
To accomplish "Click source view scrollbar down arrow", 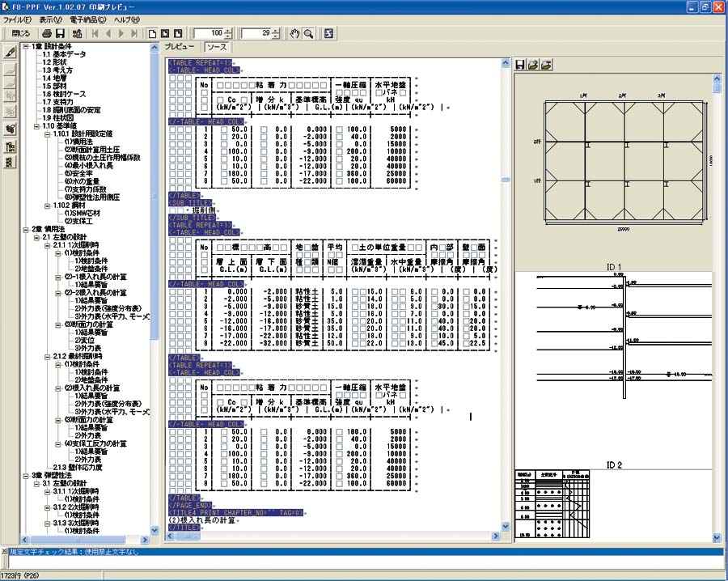I will (506, 527).
